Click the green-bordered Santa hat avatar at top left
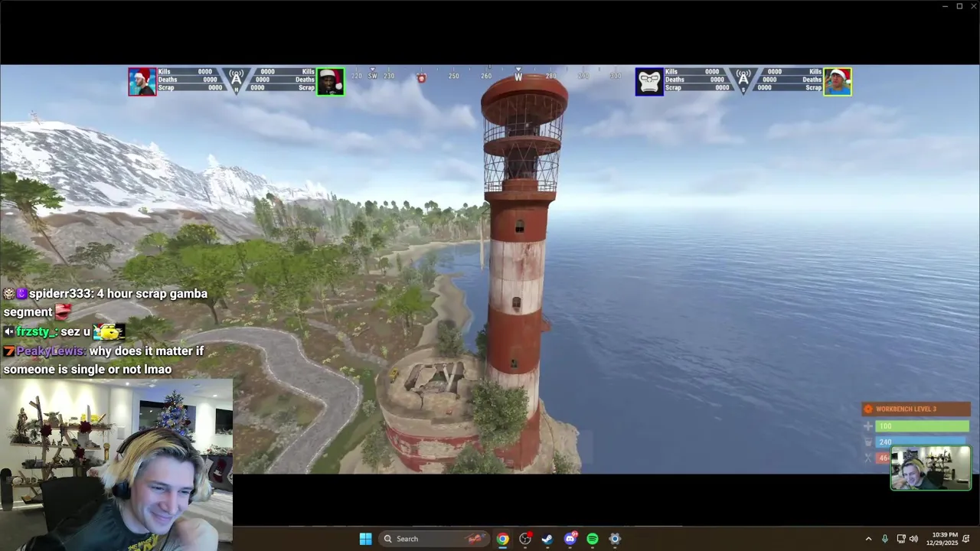This screenshot has width=980, height=551. click(x=331, y=82)
